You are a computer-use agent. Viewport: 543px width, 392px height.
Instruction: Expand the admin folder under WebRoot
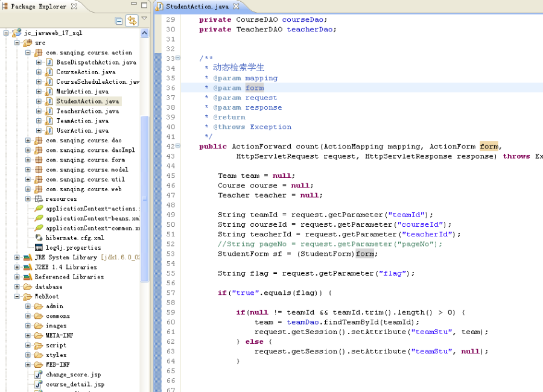tap(27, 306)
